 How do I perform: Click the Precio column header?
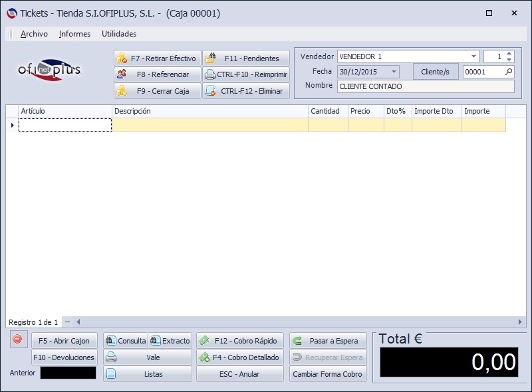click(x=366, y=111)
